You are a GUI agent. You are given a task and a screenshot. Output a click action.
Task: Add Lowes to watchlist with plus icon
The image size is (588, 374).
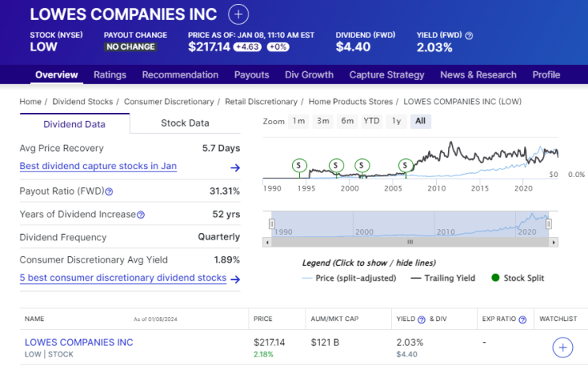tap(563, 347)
